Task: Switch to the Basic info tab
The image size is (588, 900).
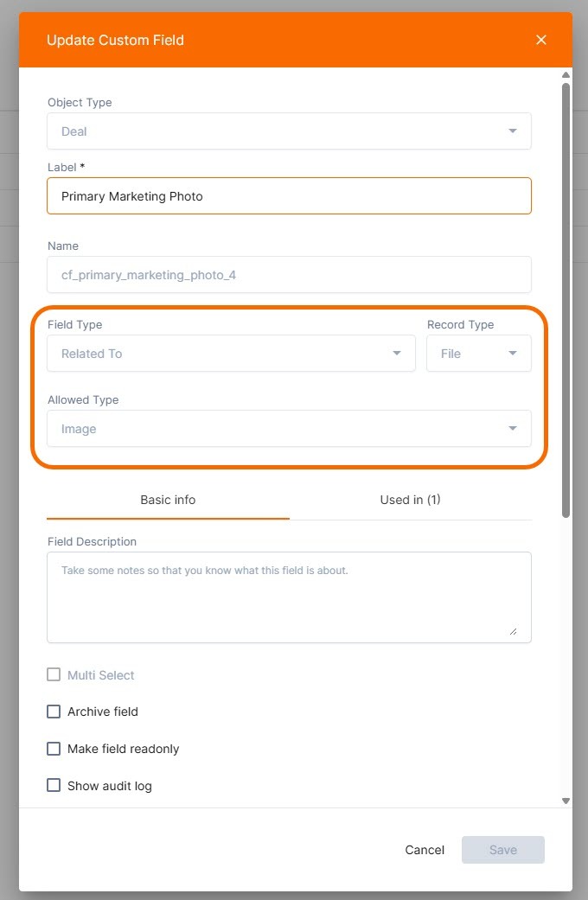Action: [x=168, y=500]
